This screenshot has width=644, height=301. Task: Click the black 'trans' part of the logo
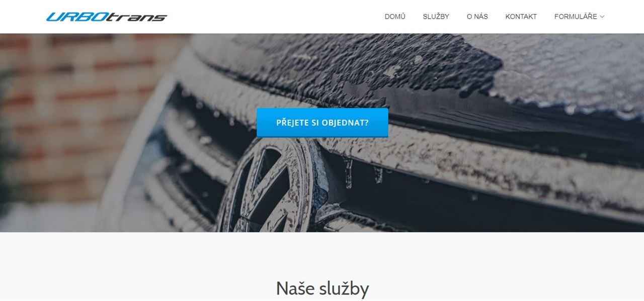coord(137,17)
